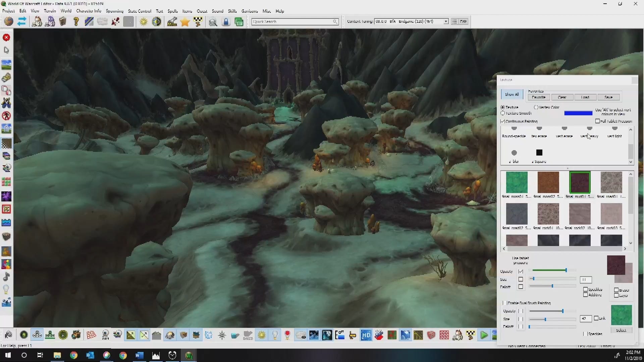The width and height of the screenshot is (644, 362).
Task: Click the Show All button
Action: click(x=512, y=95)
